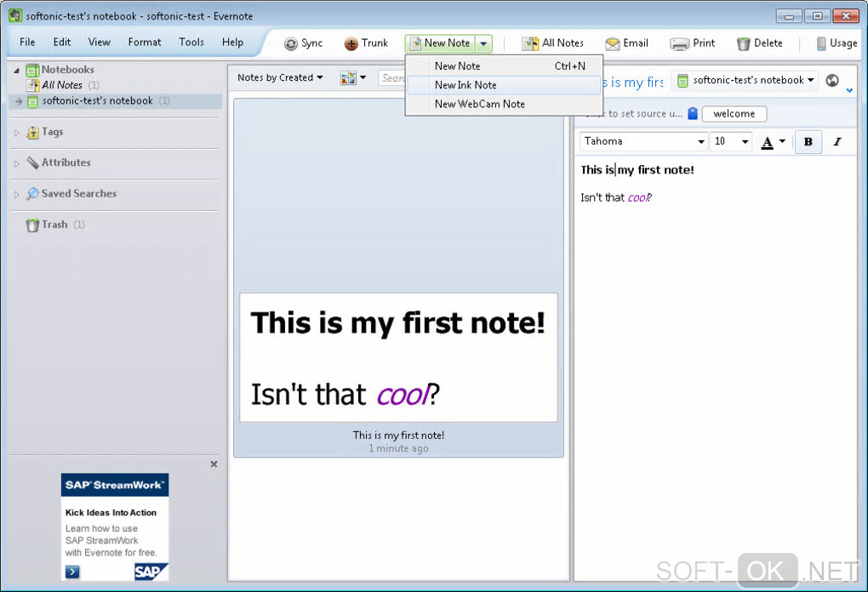Print the current note

[x=692, y=43]
